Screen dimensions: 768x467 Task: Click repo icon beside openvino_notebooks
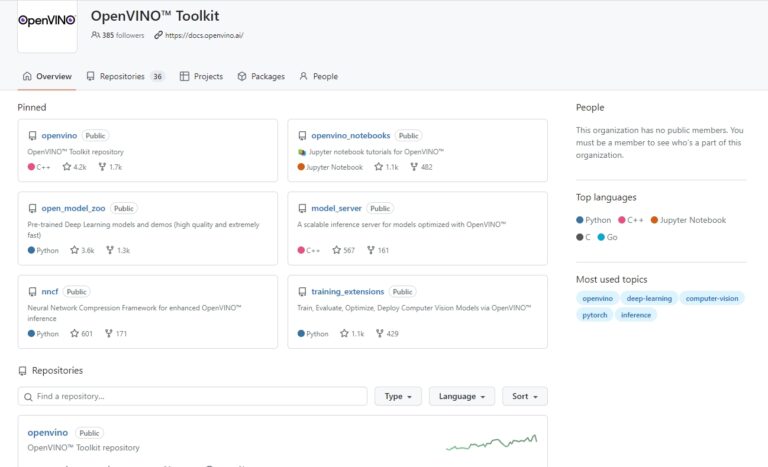pyautogui.click(x=302, y=136)
